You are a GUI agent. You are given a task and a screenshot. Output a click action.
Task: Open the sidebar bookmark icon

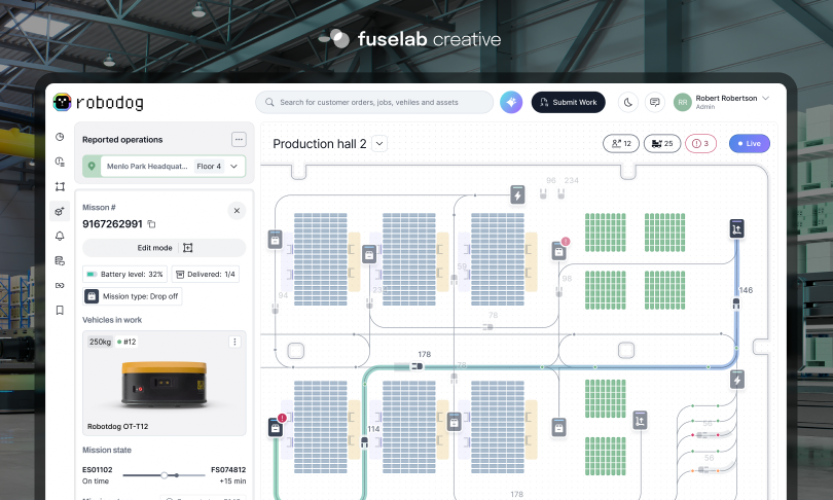tap(60, 310)
